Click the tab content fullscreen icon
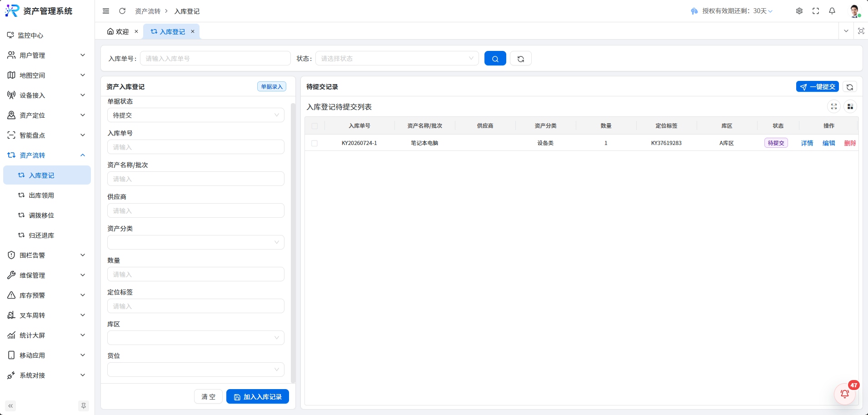 pos(861,31)
